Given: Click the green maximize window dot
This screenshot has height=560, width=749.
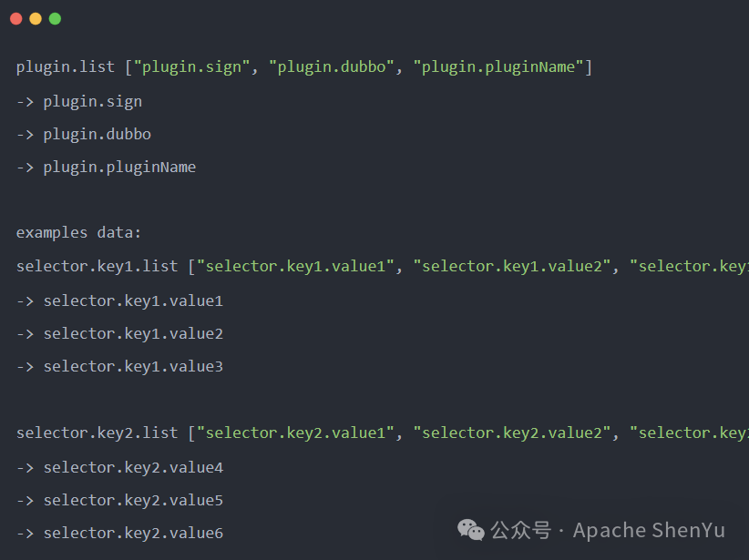Looking at the screenshot, I should [56, 18].
